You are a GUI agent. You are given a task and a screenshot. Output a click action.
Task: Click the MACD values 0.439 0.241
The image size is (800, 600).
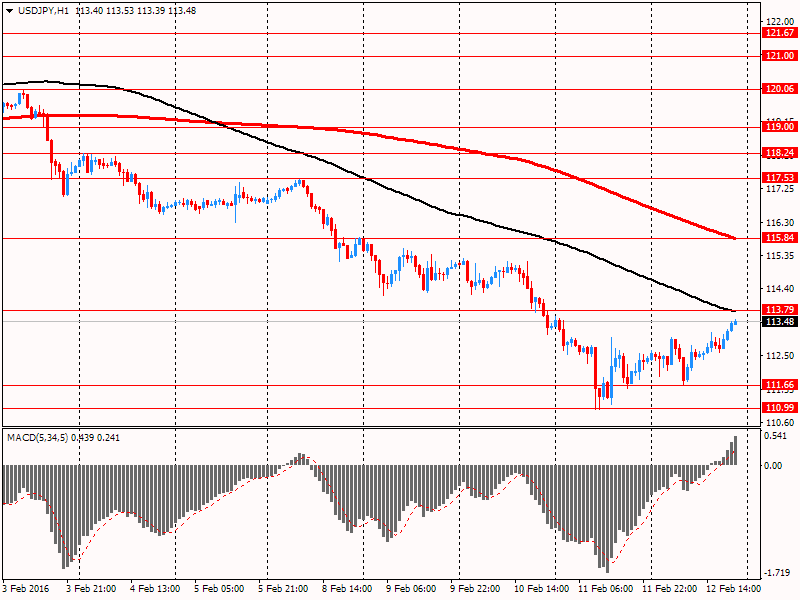tap(95, 438)
